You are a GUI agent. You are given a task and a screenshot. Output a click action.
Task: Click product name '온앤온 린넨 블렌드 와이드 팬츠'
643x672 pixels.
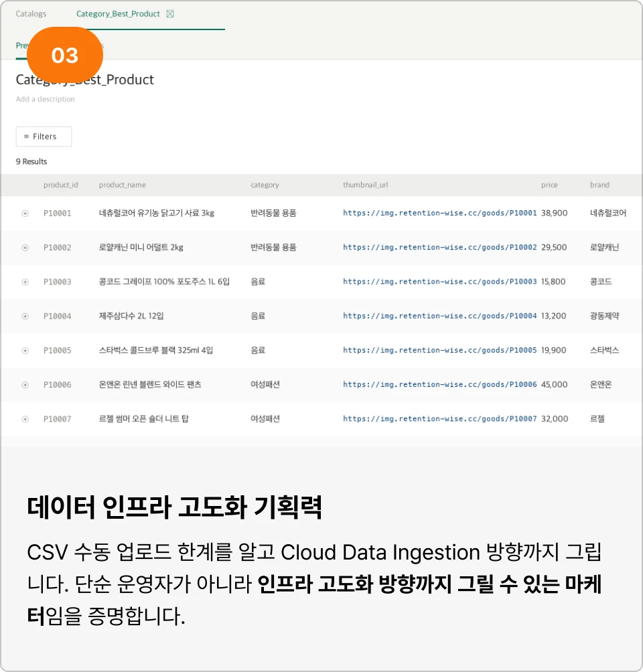(150, 384)
